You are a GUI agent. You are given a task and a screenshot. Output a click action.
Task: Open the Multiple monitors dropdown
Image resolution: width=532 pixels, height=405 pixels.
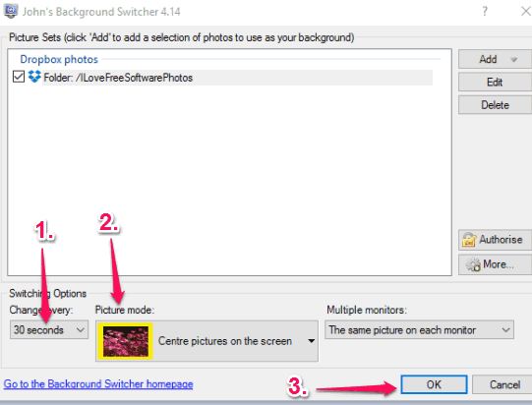pos(419,329)
